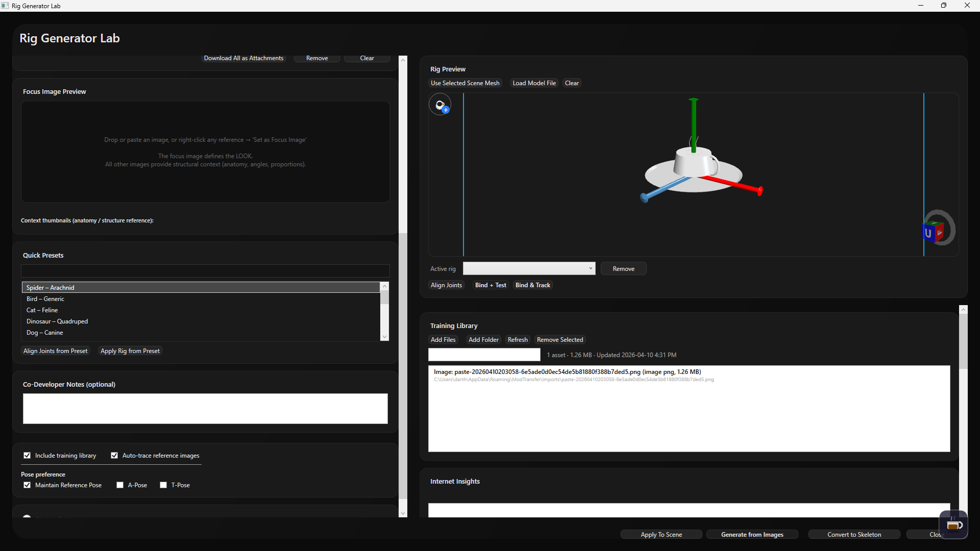Click the green vertical axis gizmo arrow
The width and height of the screenshot is (980, 551).
[693, 122]
